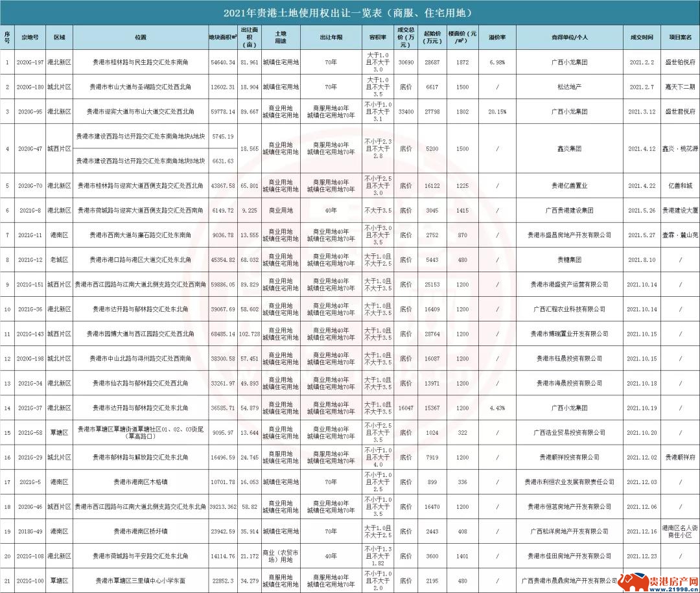The height and width of the screenshot is (593, 700).
Task: Click deal date '2021.2.2'
Action: coord(642,62)
